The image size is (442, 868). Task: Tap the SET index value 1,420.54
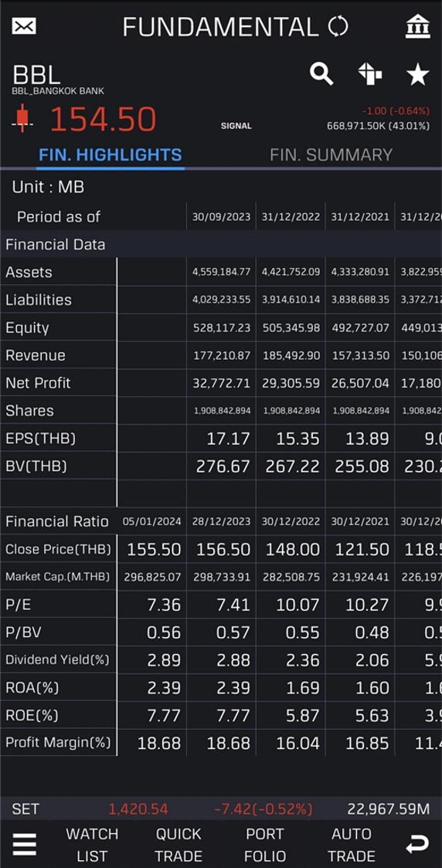pos(138,809)
